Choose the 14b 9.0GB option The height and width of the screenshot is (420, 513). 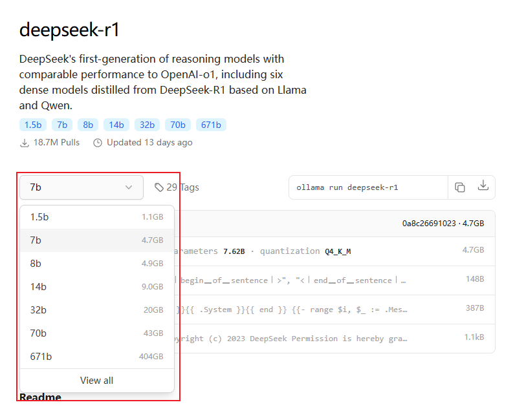(97, 287)
